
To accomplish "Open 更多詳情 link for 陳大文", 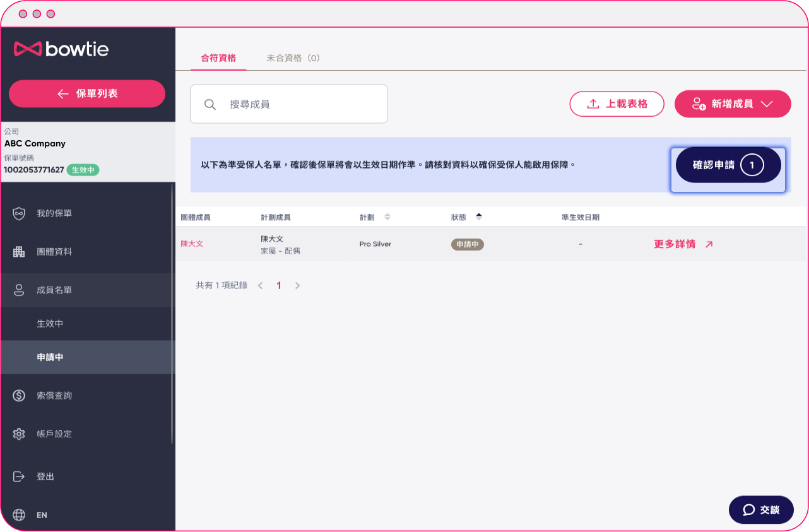I will 683,244.
